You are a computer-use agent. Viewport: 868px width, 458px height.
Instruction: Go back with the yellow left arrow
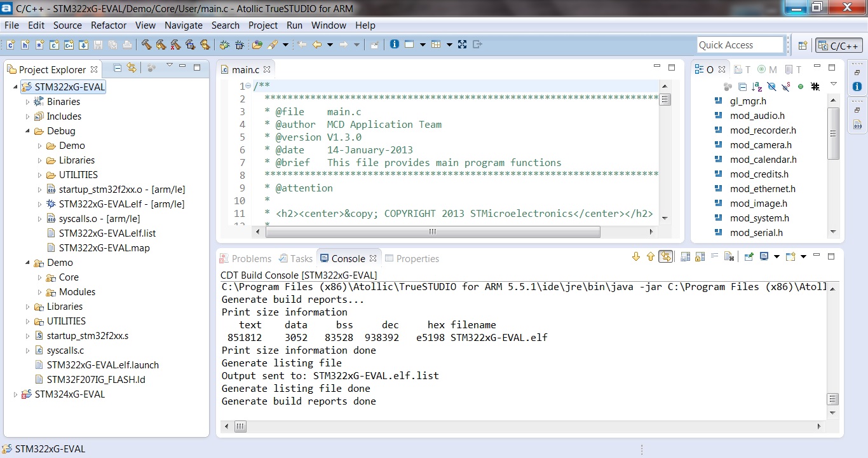pos(317,45)
